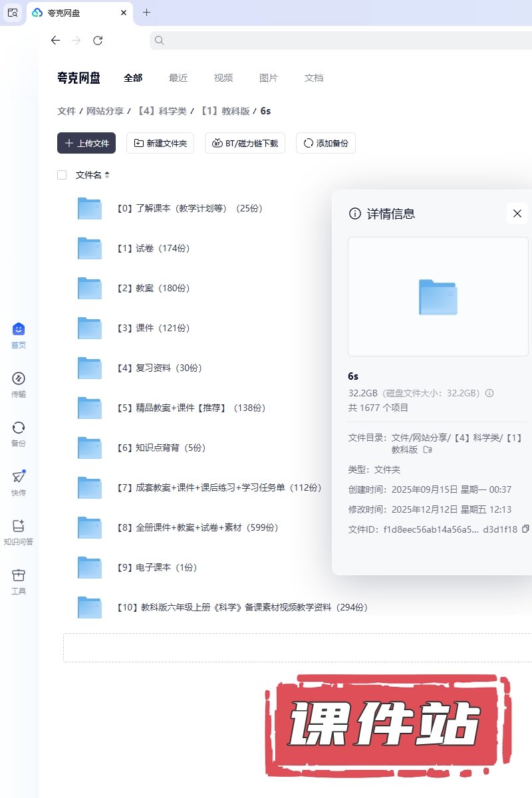Copy the file ID with copy icon
This screenshot has height=798, width=532.
click(x=525, y=529)
